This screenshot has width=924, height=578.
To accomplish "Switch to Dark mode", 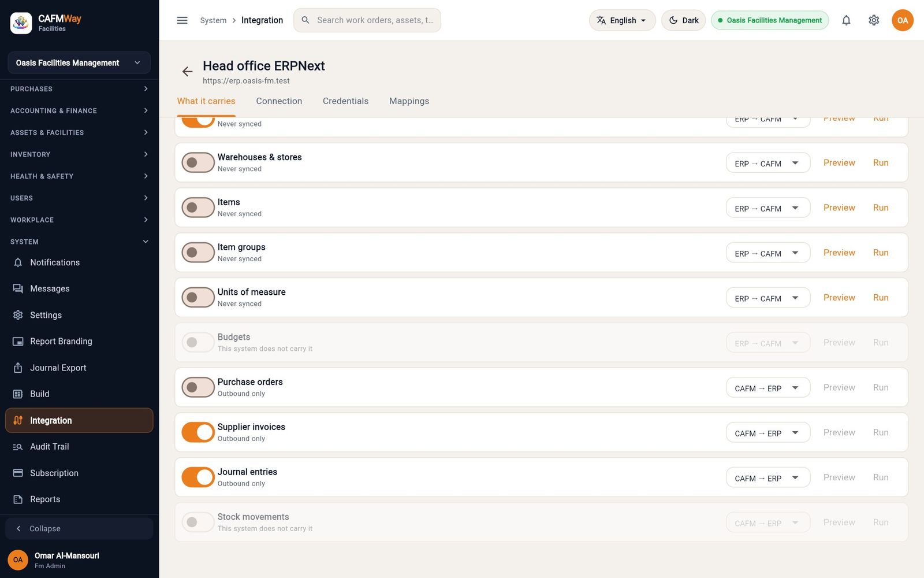I will click(683, 20).
